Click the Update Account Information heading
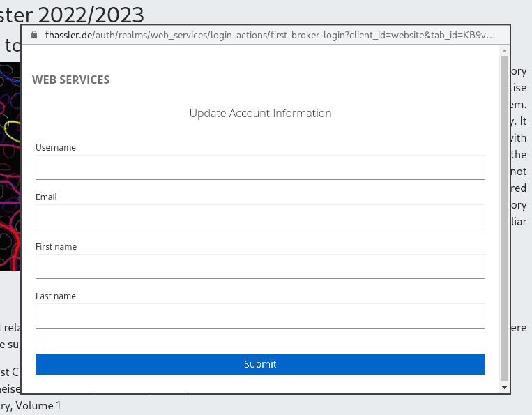 pos(260,113)
